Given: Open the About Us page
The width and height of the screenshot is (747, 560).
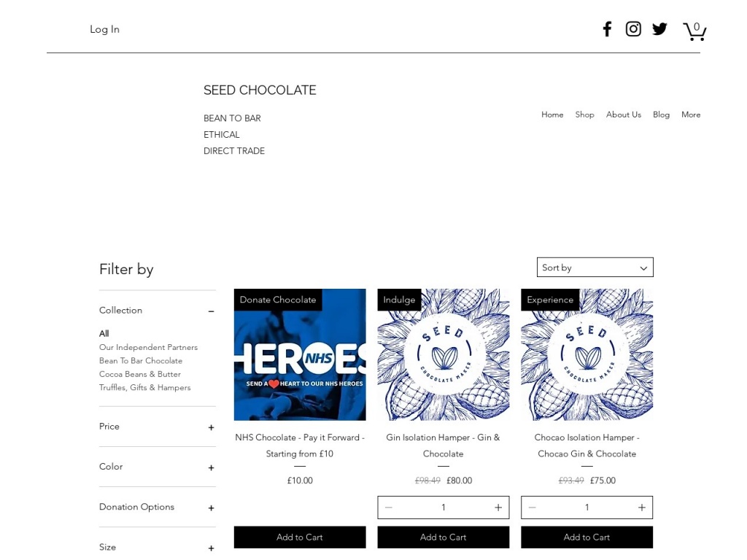Looking at the screenshot, I should (623, 114).
